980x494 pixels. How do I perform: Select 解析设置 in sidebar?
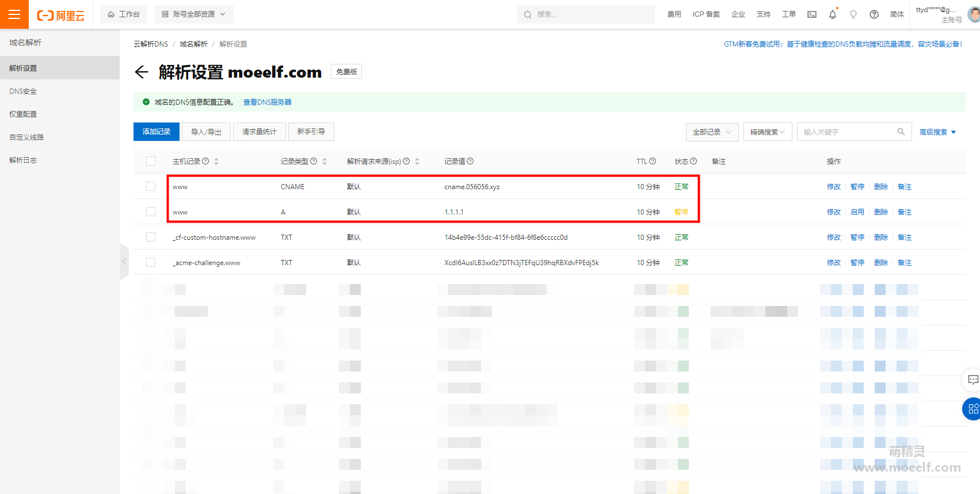(x=60, y=68)
